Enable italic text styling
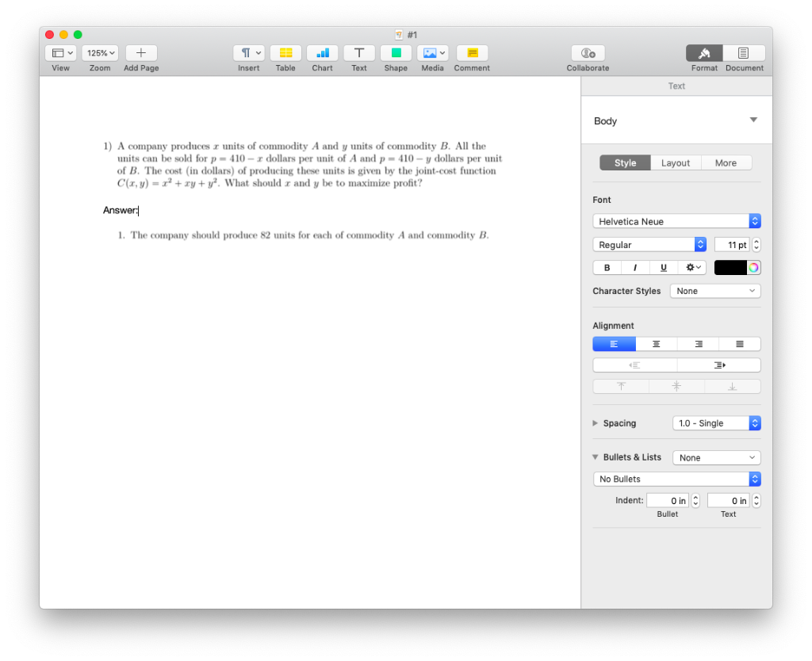812x661 pixels. 634,267
